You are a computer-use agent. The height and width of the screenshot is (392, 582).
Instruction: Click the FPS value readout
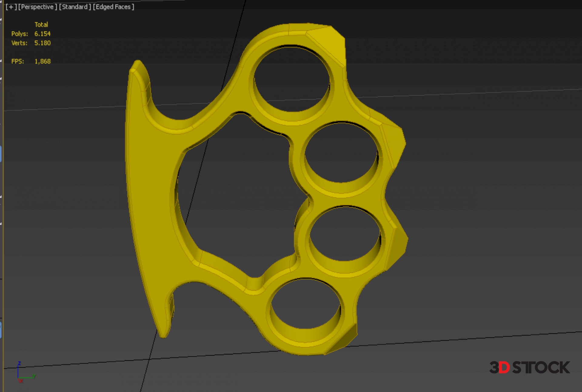pyautogui.click(x=42, y=61)
